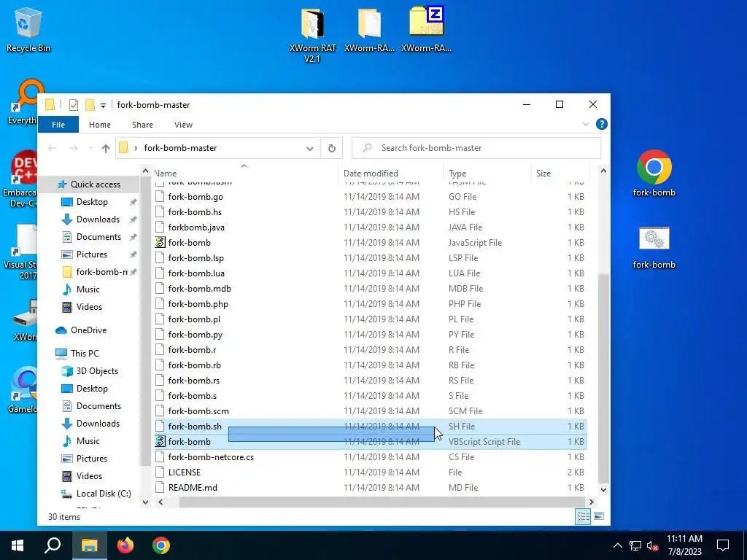Open the Share ribbon tab

click(142, 125)
